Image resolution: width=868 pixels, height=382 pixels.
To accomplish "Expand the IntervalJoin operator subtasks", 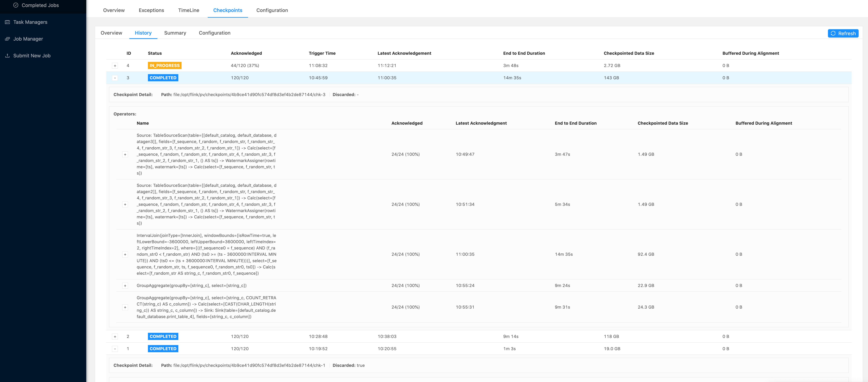I will (125, 255).
